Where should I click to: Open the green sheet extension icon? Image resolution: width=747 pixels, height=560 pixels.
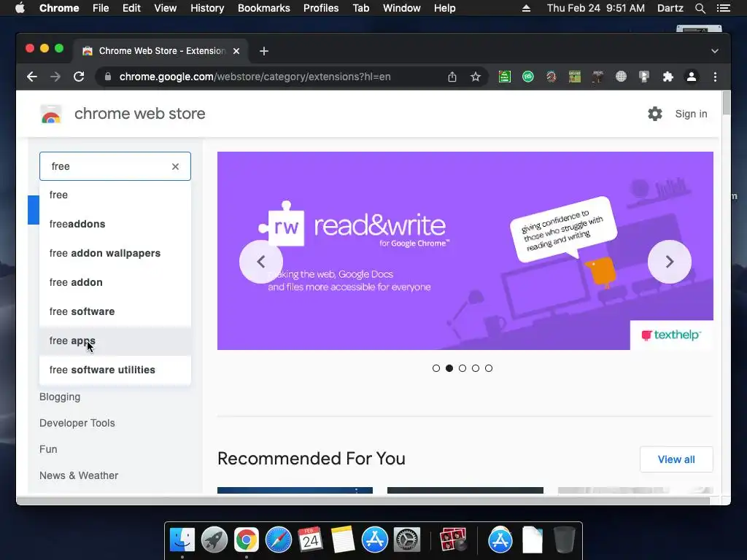coord(505,76)
